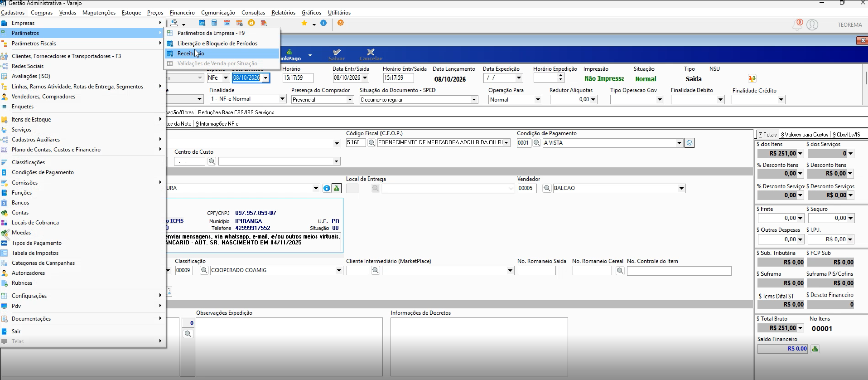
Task: Click Liberação e Bloqueio de Períodos entry
Action: point(222,44)
